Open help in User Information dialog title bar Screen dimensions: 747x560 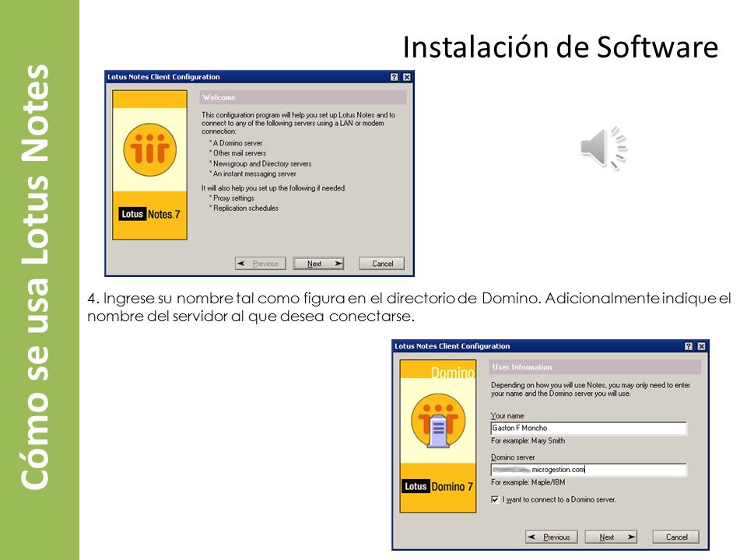[689, 346]
